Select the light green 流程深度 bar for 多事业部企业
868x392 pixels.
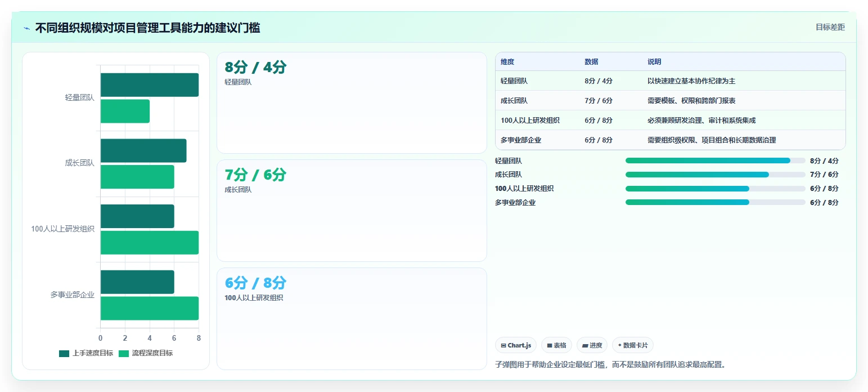coord(150,308)
